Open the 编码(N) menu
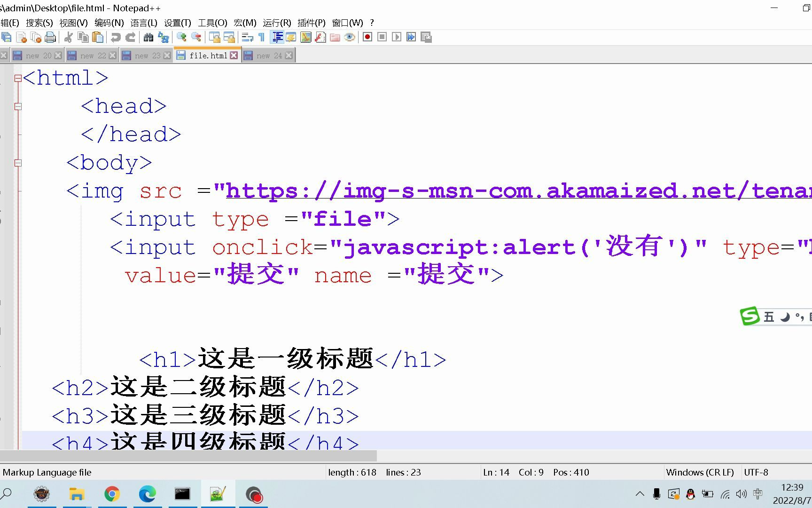This screenshot has height=508, width=812. click(x=109, y=23)
